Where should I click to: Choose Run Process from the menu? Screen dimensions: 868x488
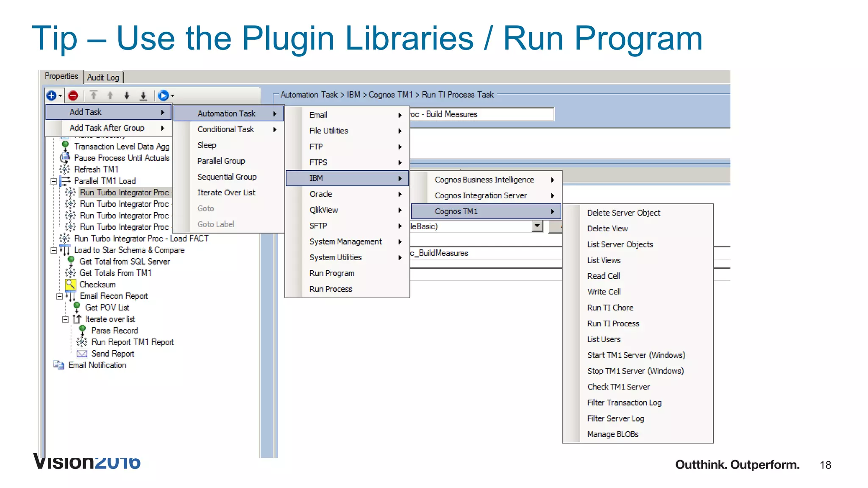click(347, 289)
